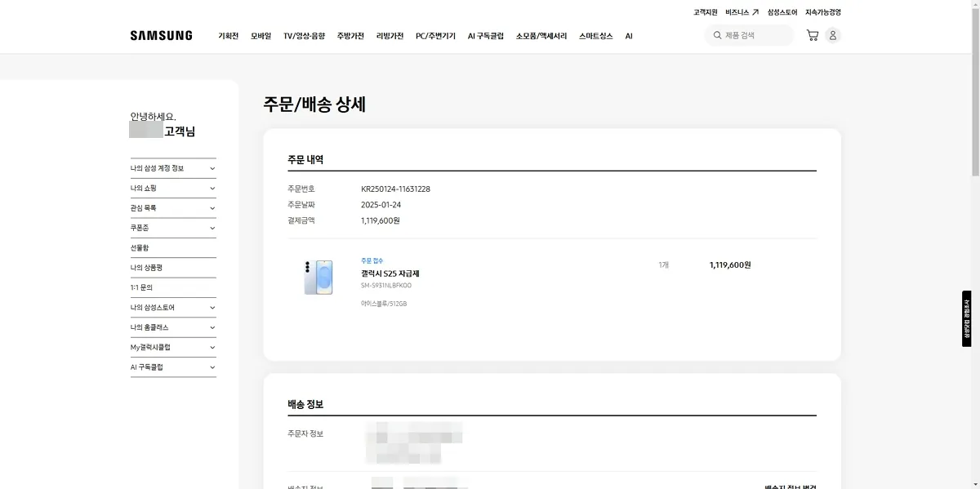Open the 스마트싱스 menu
980x489 pixels.
pyautogui.click(x=595, y=36)
